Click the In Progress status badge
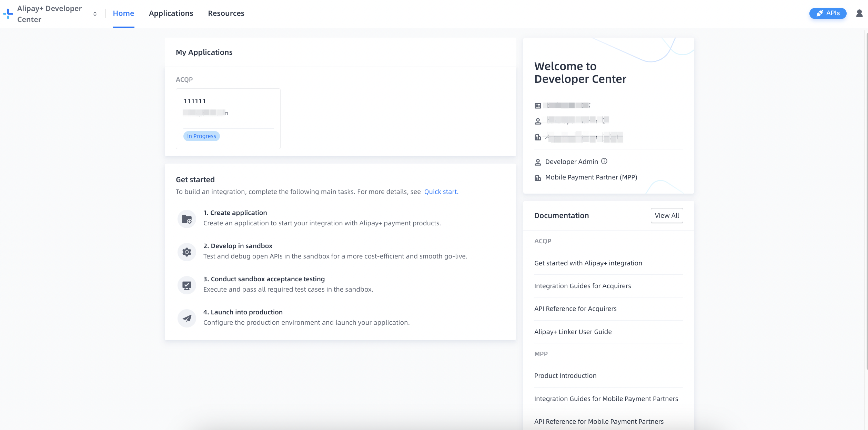Screen dimensions: 868x430 click(x=201, y=136)
